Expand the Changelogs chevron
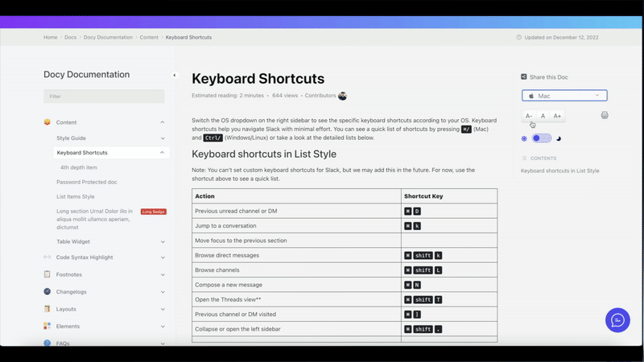 [x=163, y=292]
